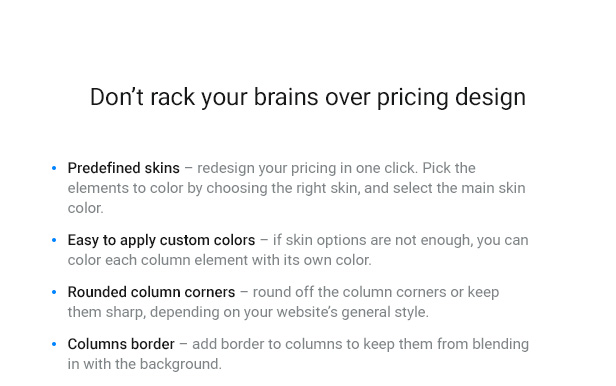This screenshot has width=616, height=386.
Task: Click blue bullet beside Predefined skins
Action: [x=54, y=168]
